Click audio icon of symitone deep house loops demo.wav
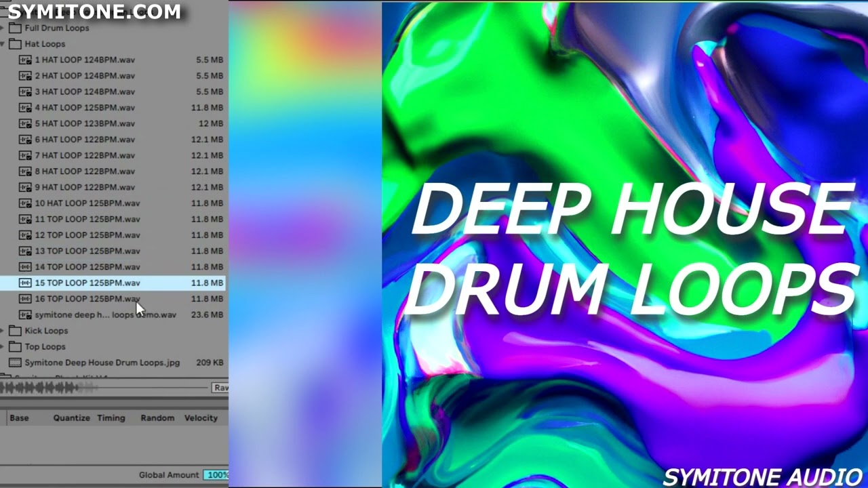868x488 pixels. pos(25,314)
